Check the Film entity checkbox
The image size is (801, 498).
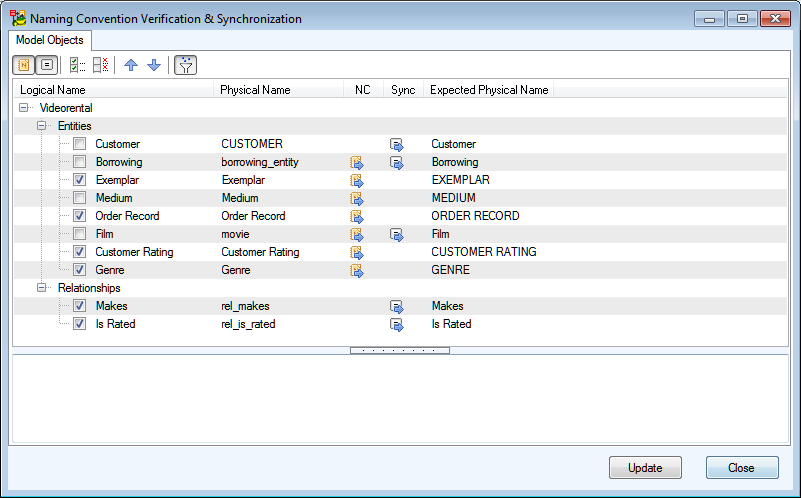point(79,234)
